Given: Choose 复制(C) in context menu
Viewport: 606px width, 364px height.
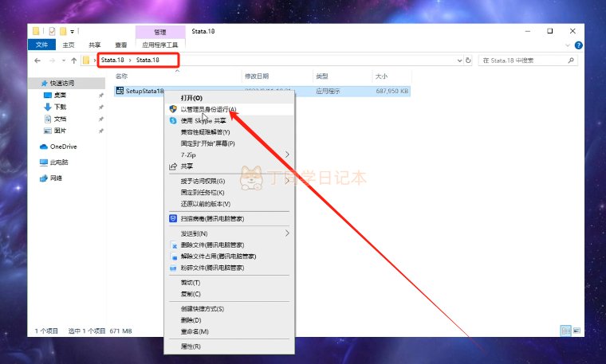Looking at the screenshot, I should [x=229, y=294].
